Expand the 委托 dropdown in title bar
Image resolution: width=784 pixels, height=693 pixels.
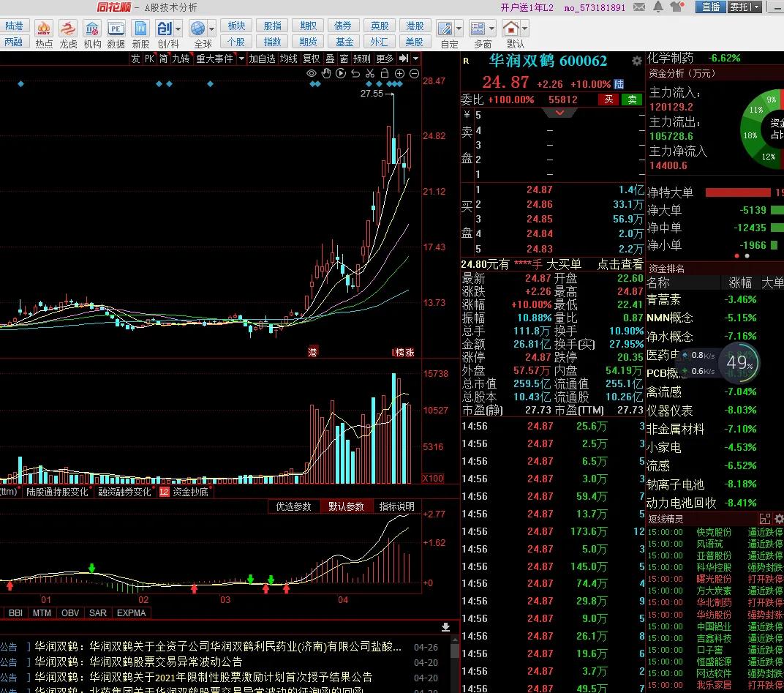point(756,7)
